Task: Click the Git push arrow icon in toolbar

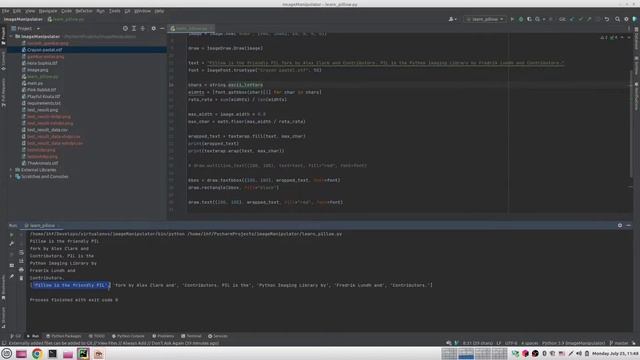Action: click(x=589, y=19)
